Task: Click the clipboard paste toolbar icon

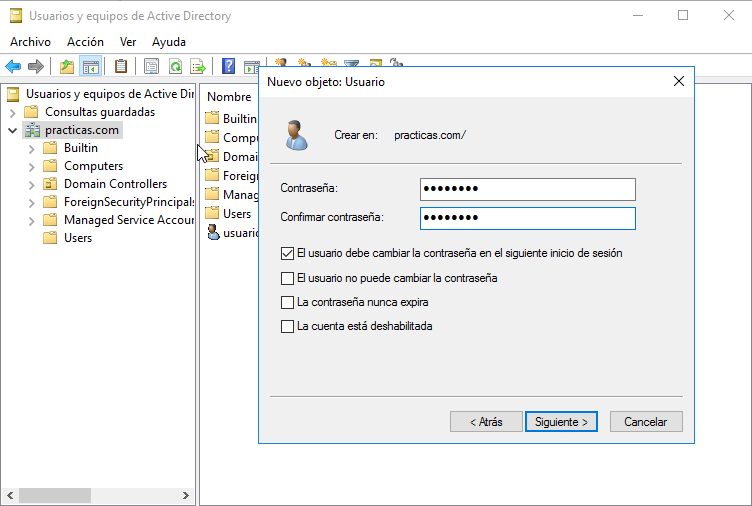Action: [121, 66]
